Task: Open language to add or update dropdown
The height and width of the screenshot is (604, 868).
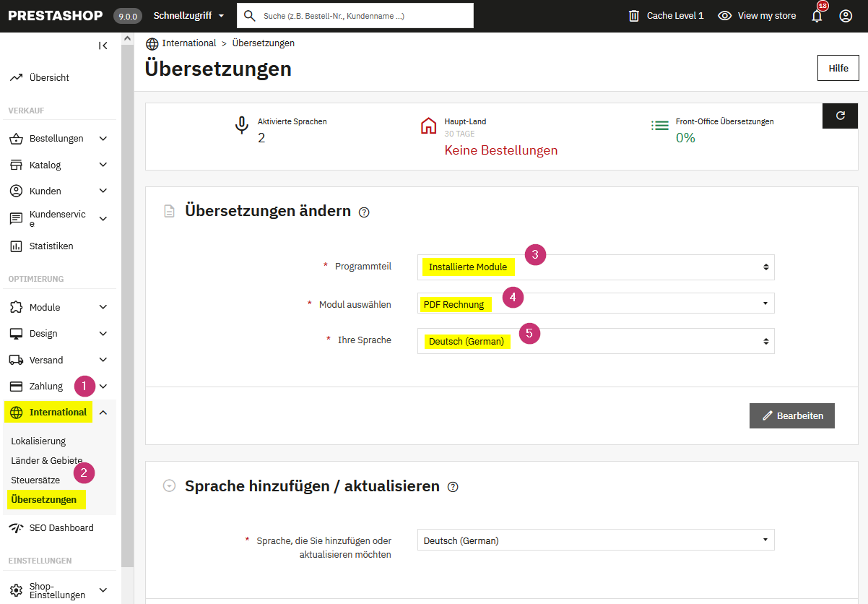Action: coord(596,540)
